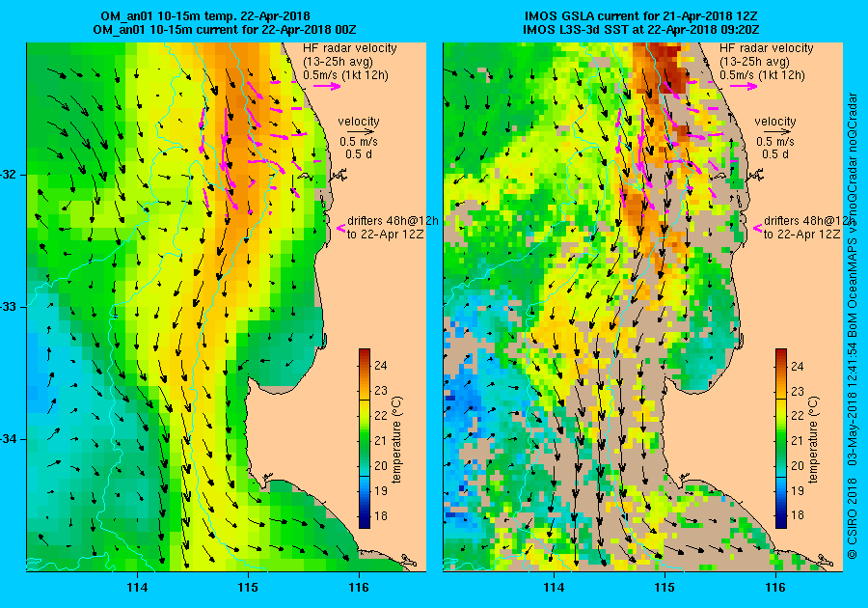The image size is (868, 608).
Task: Click '0.5 m/s' velocity scale in IMOS map
Action: tap(775, 142)
